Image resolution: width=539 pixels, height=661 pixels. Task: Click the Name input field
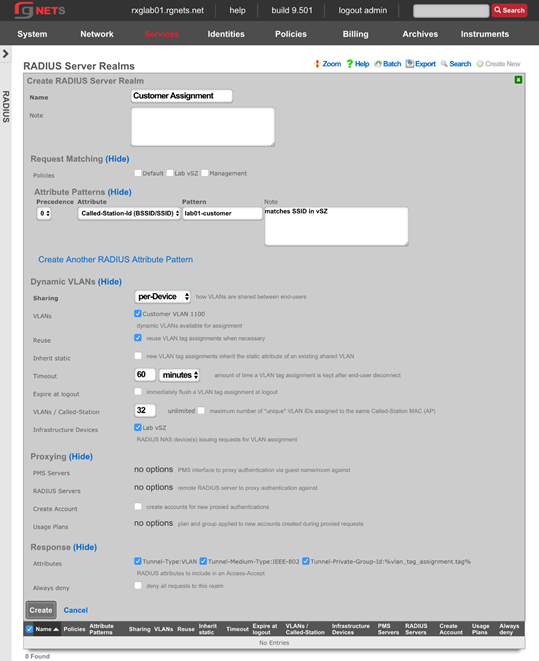click(x=182, y=96)
